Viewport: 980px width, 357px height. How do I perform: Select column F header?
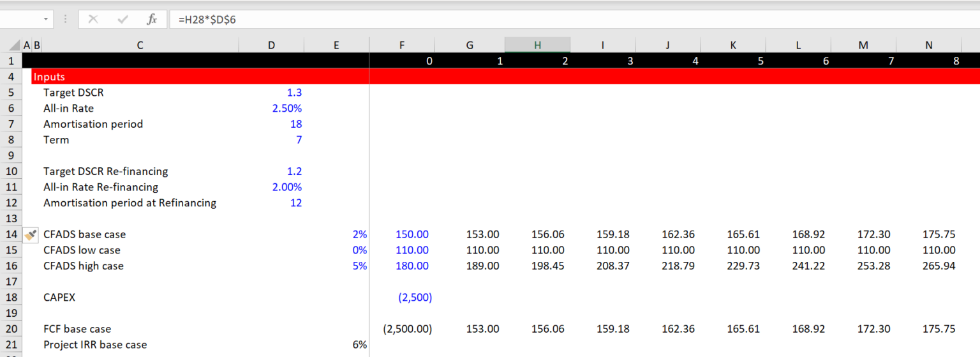click(401, 45)
